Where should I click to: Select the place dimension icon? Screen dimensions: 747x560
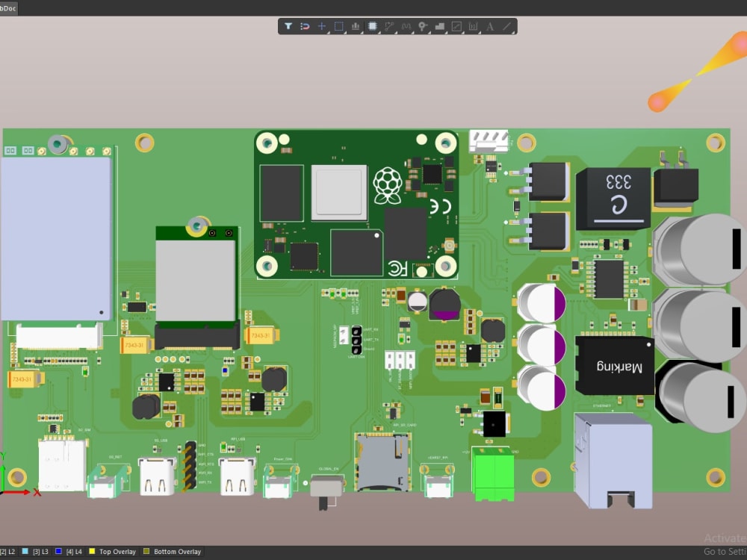(x=473, y=26)
